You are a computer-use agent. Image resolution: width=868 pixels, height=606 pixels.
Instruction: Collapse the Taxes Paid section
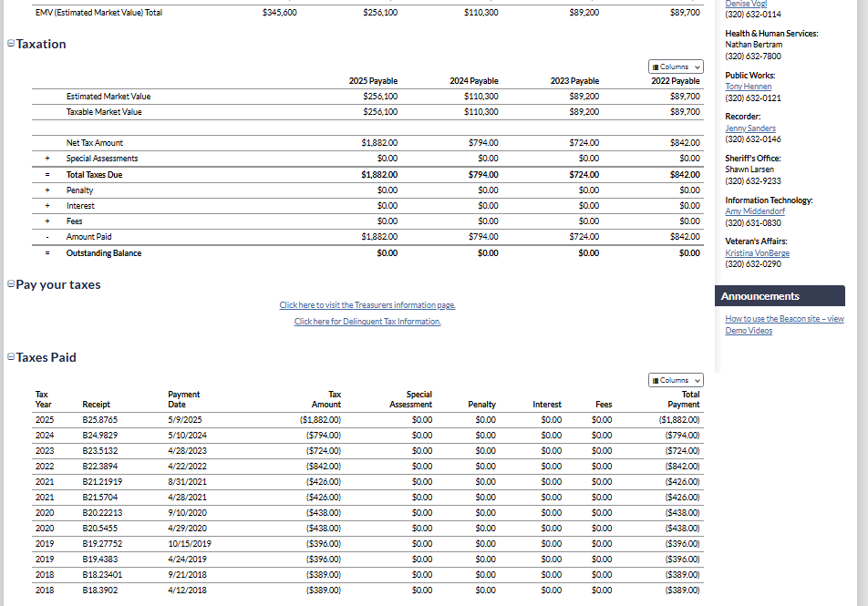point(10,357)
